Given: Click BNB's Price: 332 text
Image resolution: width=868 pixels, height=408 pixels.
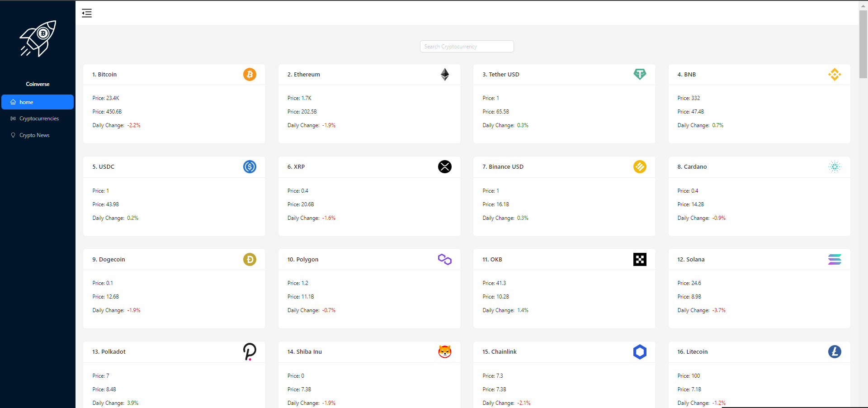Looking at the screenshot, I should click(689, 98).
